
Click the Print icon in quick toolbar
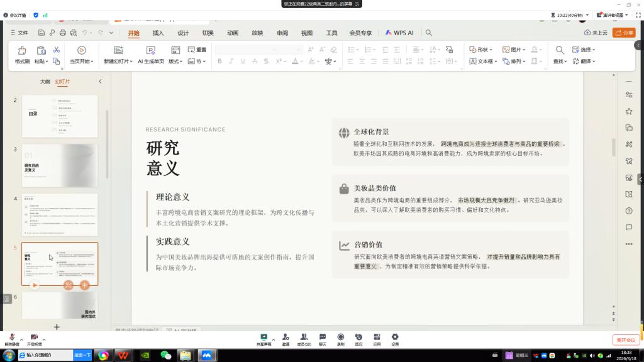click(63, 33)
